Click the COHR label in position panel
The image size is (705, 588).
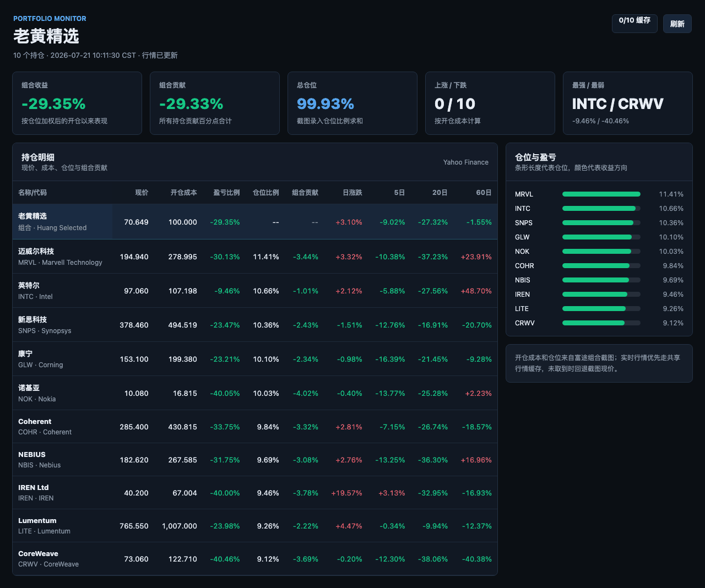(x=524, y=266)
